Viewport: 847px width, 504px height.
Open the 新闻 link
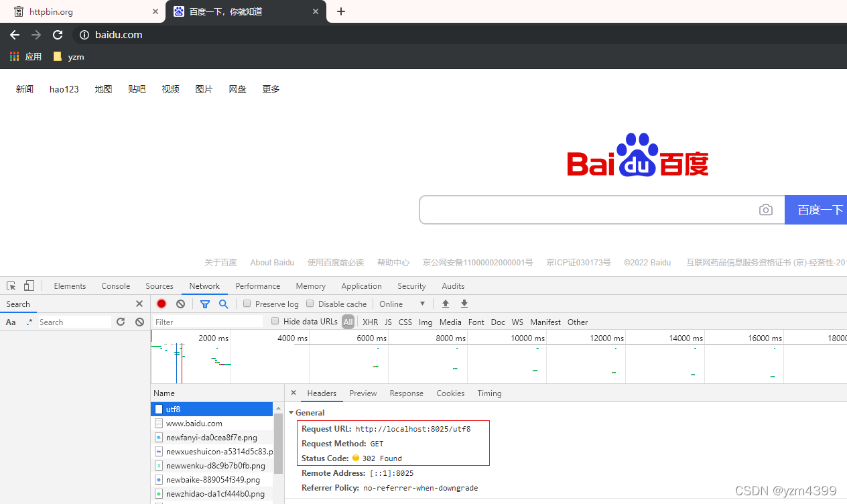(25, 89)
